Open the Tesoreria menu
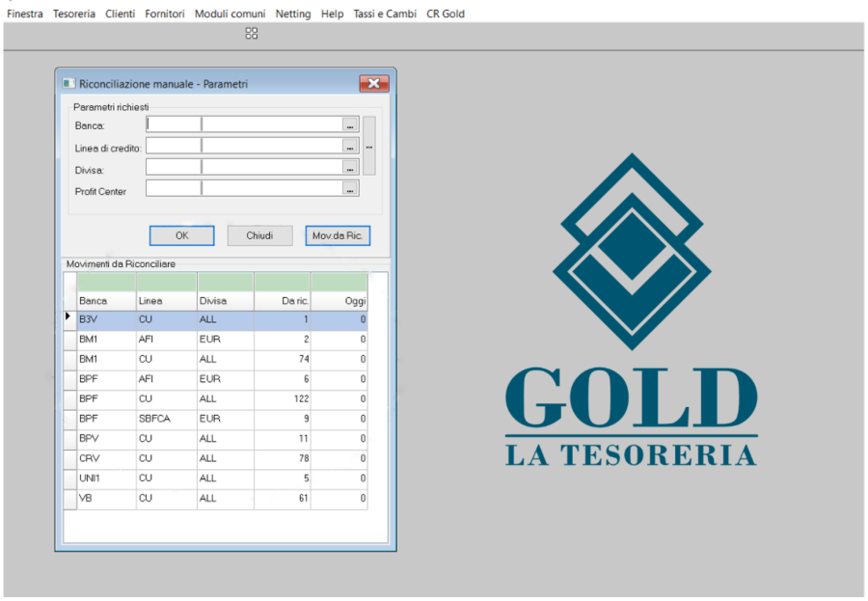This screenshot has width=868, height=601. pyautogui.click(x=74, y=14)
